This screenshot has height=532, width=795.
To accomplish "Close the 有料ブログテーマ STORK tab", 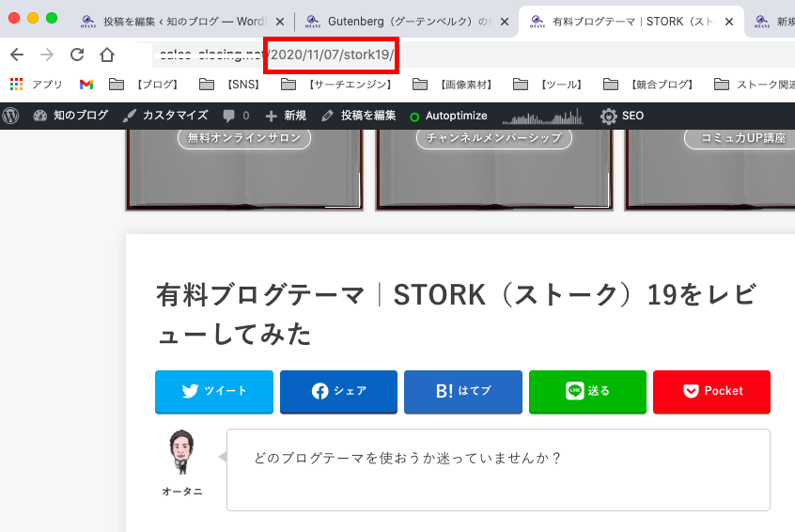I will pos(729,22).
